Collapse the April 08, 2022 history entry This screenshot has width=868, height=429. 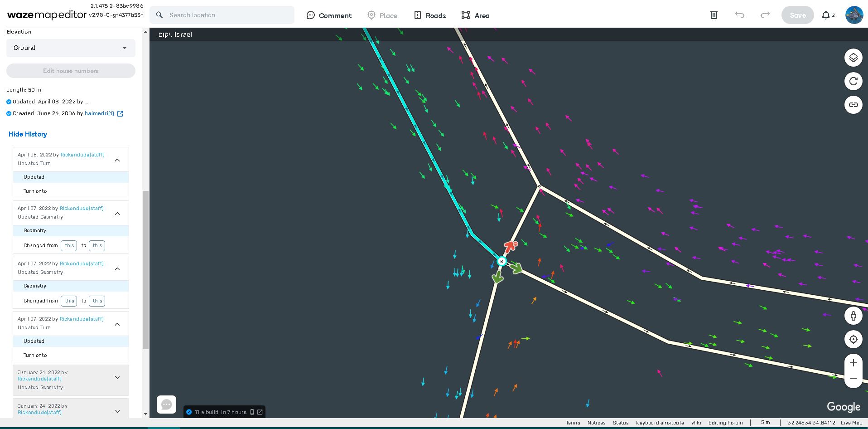(x=117, y=160)
